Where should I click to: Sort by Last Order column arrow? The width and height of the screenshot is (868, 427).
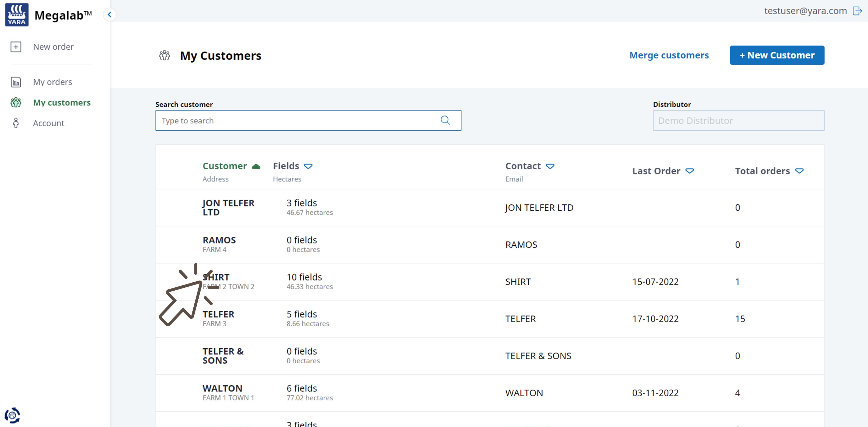tap(689, 171)
